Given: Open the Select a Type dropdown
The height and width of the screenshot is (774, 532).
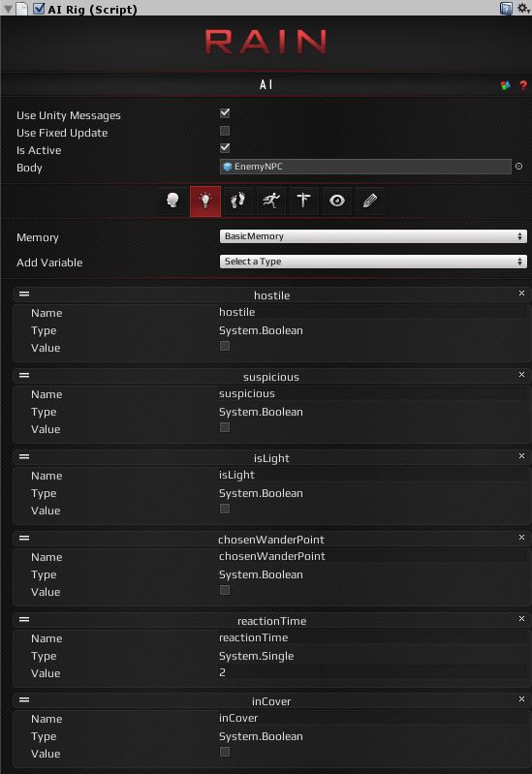Looking at the screenshot, I should click(373, 262).
